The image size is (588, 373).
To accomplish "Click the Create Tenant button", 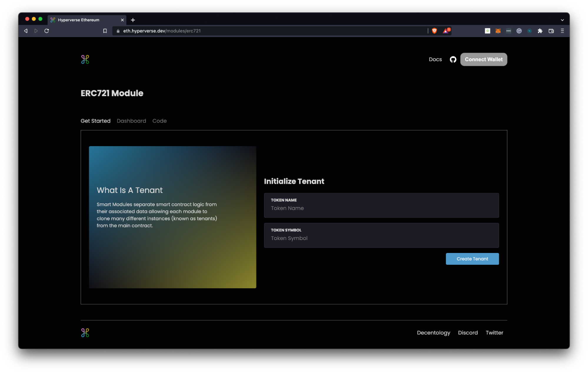I will click(472, 259).
